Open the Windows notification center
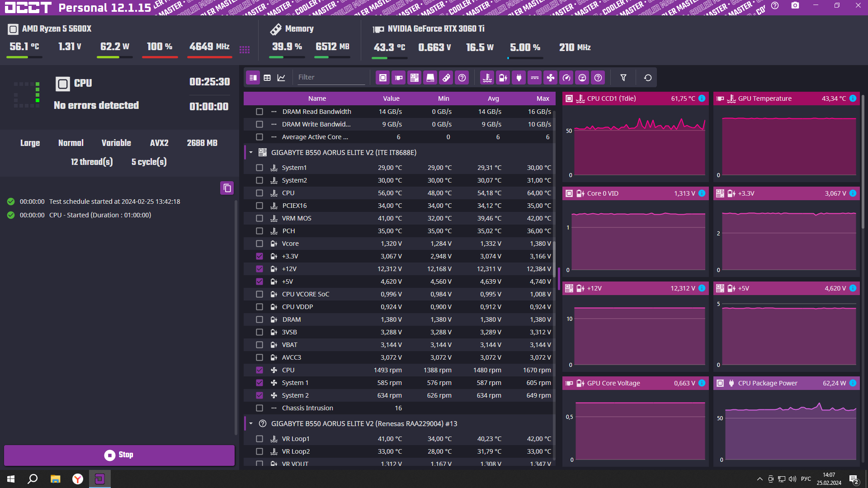 coord(854,479)
